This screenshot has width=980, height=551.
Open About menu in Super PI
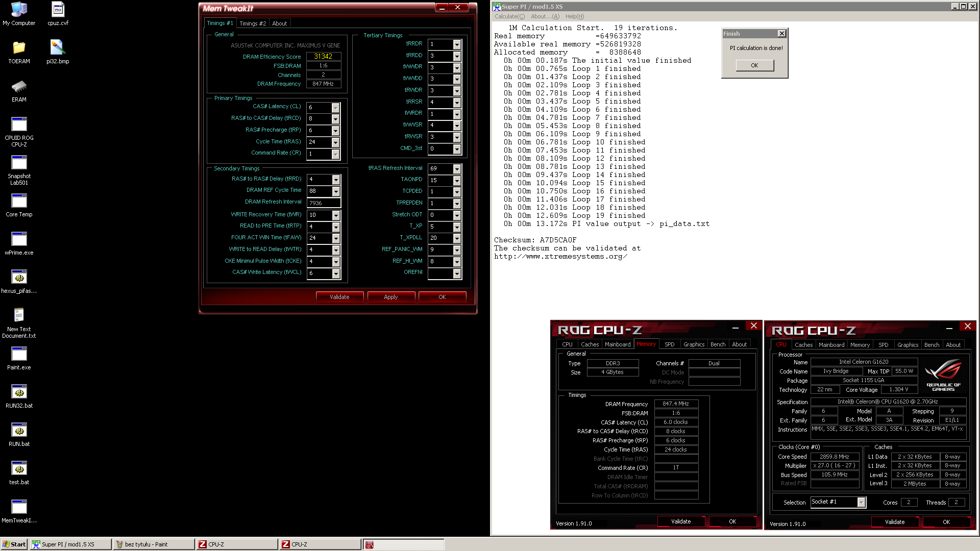pos(545,16)
